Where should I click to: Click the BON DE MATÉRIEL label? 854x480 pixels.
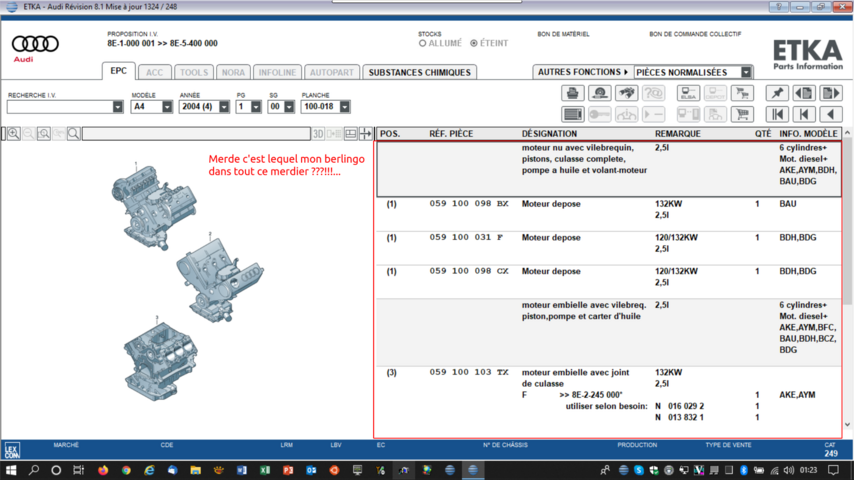563,34
